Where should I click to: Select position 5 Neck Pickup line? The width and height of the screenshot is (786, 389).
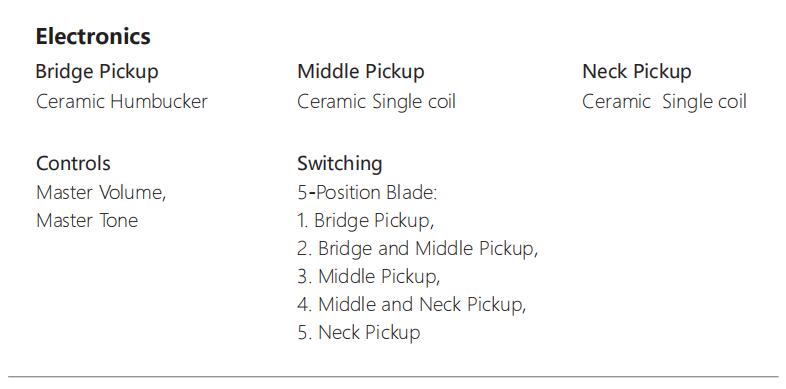359,333
